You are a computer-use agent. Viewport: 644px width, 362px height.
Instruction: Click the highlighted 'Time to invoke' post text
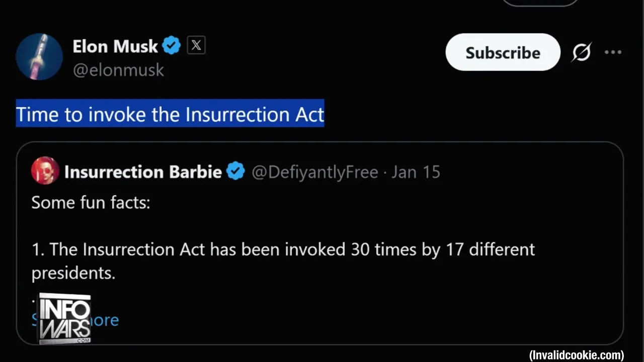tap(170, 114)
